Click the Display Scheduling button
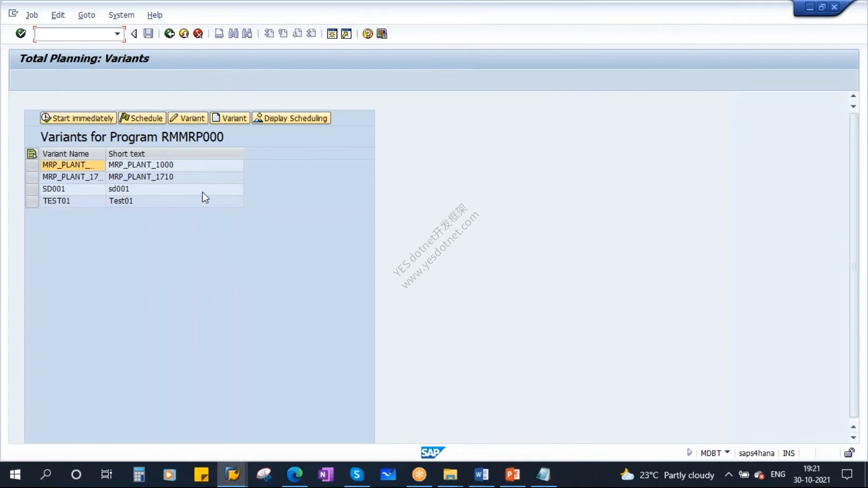Screen dimensions: 868x488 coord(291,118)
